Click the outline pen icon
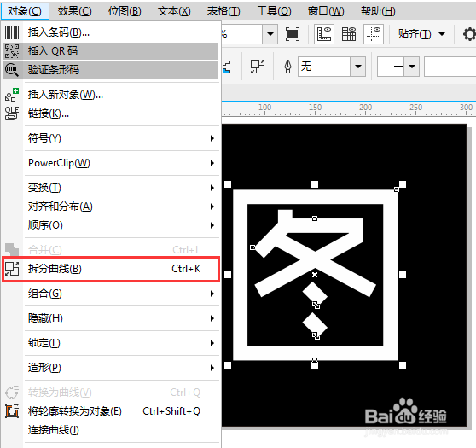Viewport: 476px width, 448px height. pos(287,67)
